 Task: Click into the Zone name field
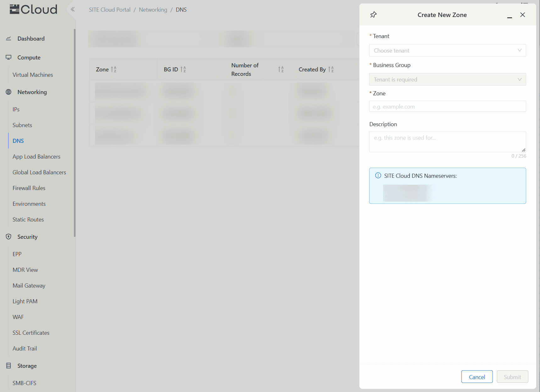(x=447, y=107)
